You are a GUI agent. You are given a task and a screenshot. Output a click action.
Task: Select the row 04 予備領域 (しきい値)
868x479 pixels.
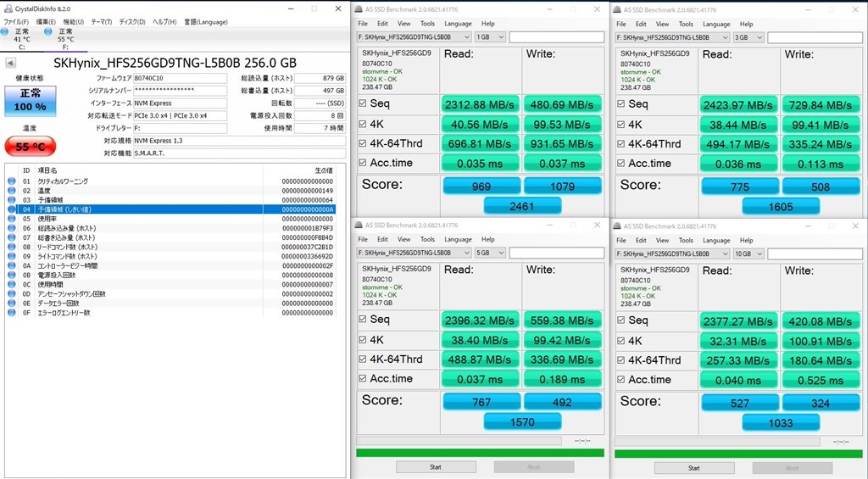pos(170,209)
